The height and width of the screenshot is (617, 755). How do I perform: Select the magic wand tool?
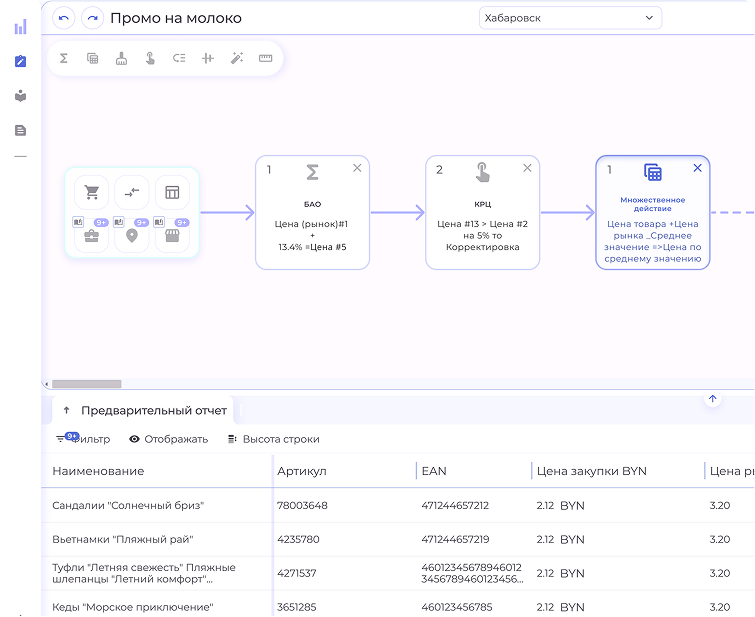pos(237,58)
